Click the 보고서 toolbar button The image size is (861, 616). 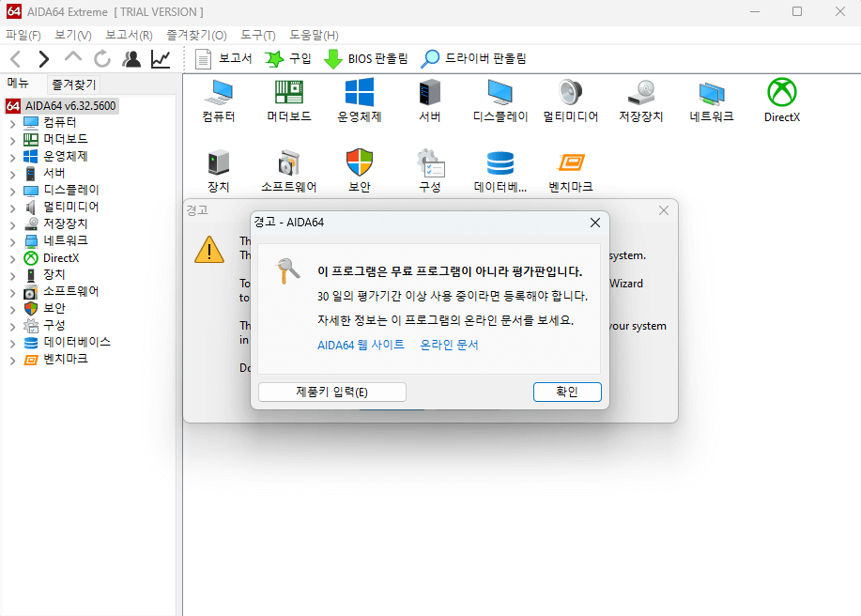coord(223,59)
